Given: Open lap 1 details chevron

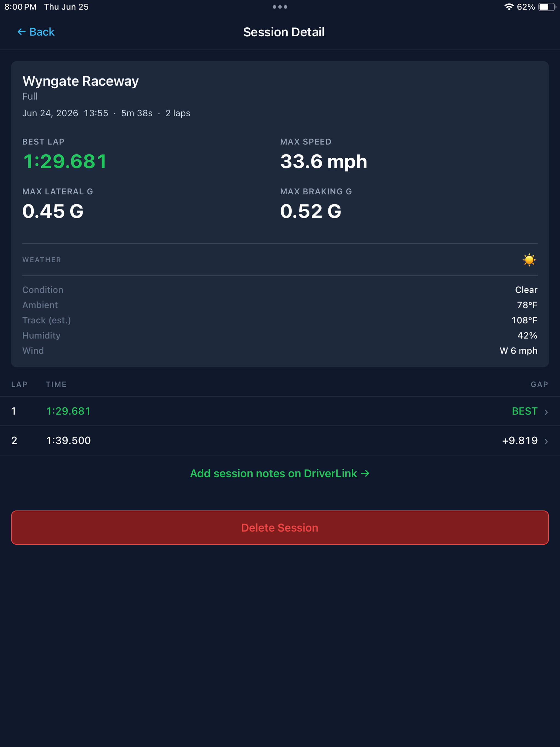Looking at the screenshot, I should click(x=546, y=412).
